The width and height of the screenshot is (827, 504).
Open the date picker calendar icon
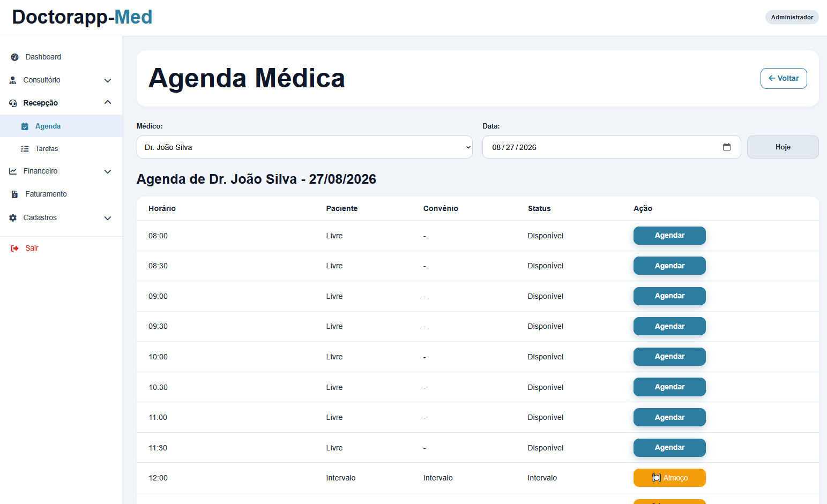pos(727,147)
